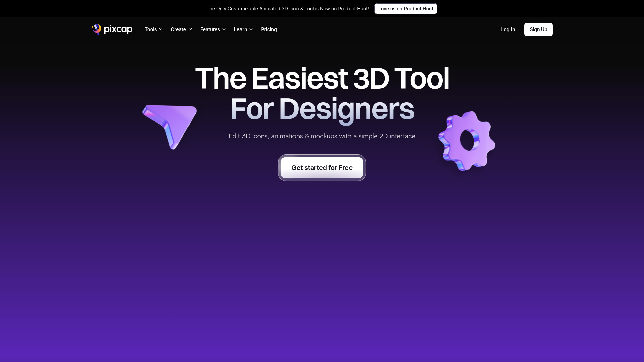Toggle the Features submenu visibility

coord(213,29)
